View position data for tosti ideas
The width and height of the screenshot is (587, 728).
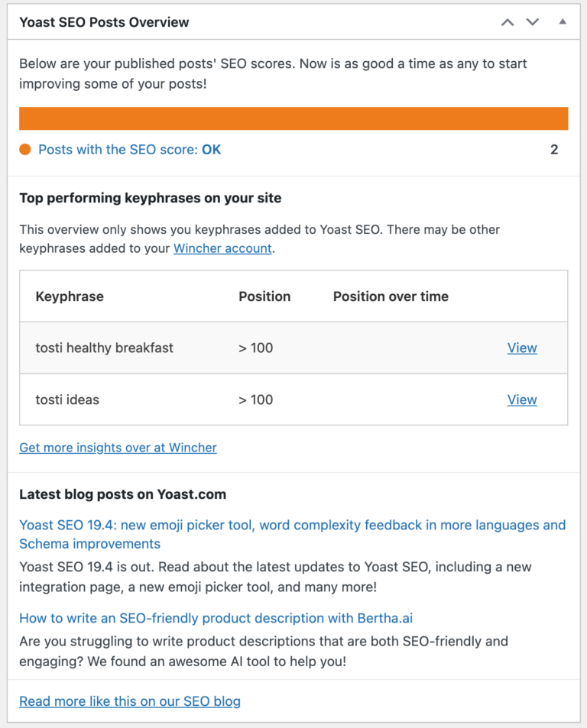click(522, 400)
